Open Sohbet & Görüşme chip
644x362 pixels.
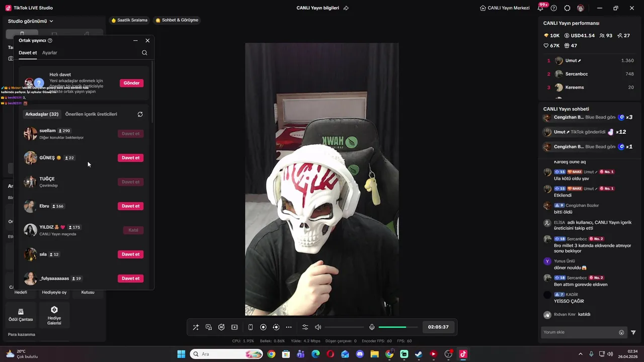click(177, 20)
